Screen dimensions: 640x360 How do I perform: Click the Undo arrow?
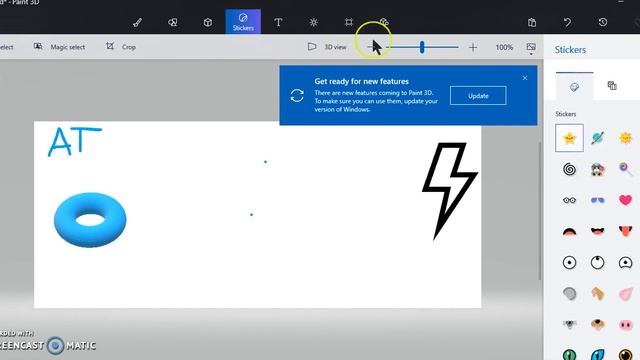pos(567,22)
